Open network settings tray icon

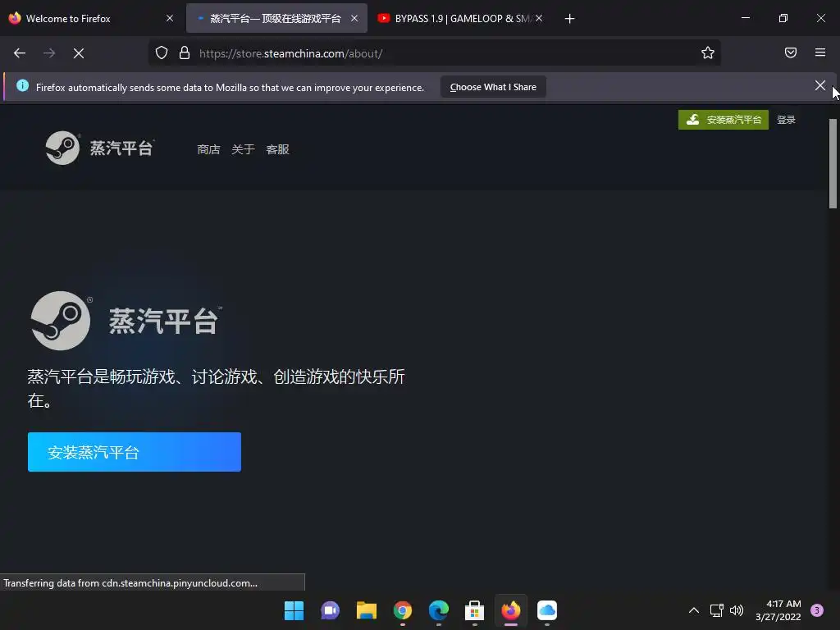[717, 610]
